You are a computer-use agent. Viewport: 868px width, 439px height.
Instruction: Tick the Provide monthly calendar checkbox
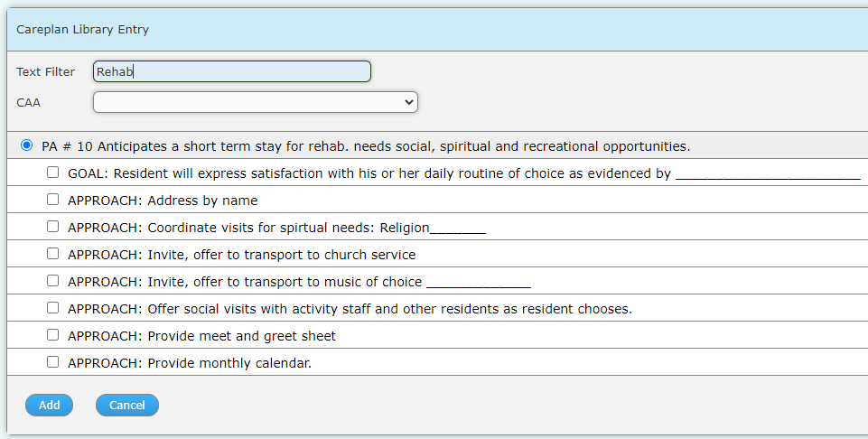(x=52, y=362)
